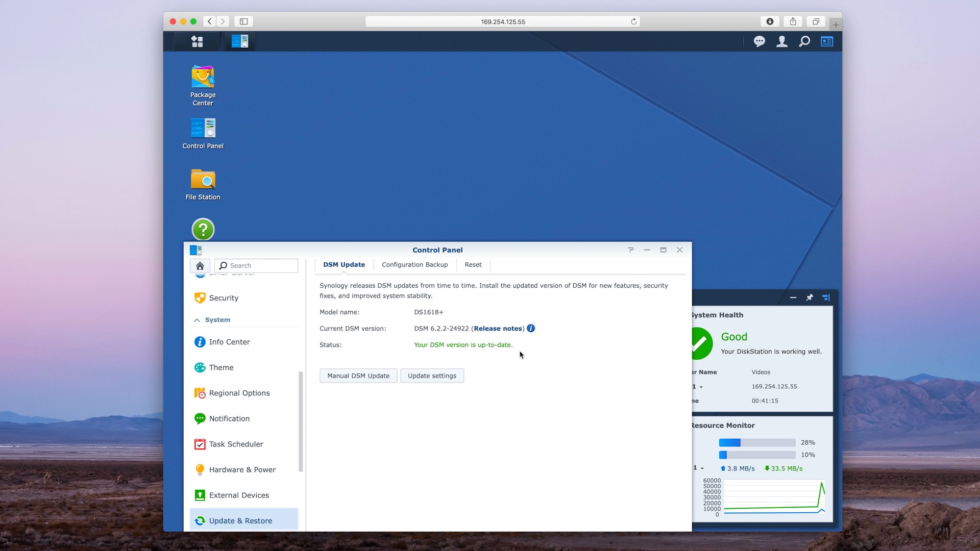Select the DSM Update tab
Image resolution: width=980 pixels, height=551 pixels.
click(x=344, y=264)
